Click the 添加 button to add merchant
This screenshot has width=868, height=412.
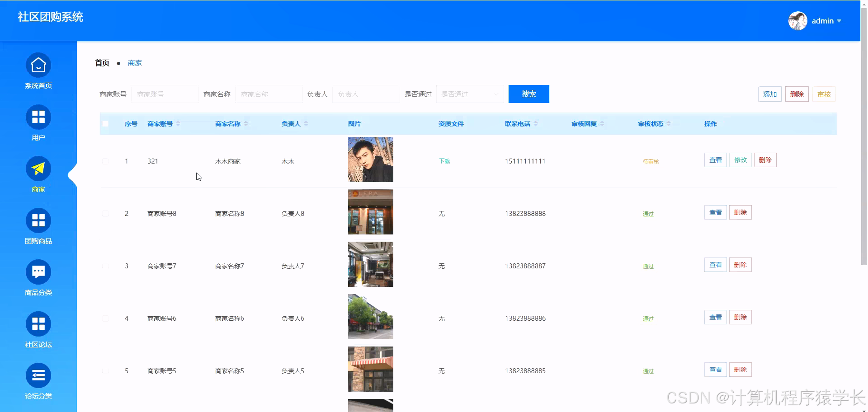click(x=769, y=94)
